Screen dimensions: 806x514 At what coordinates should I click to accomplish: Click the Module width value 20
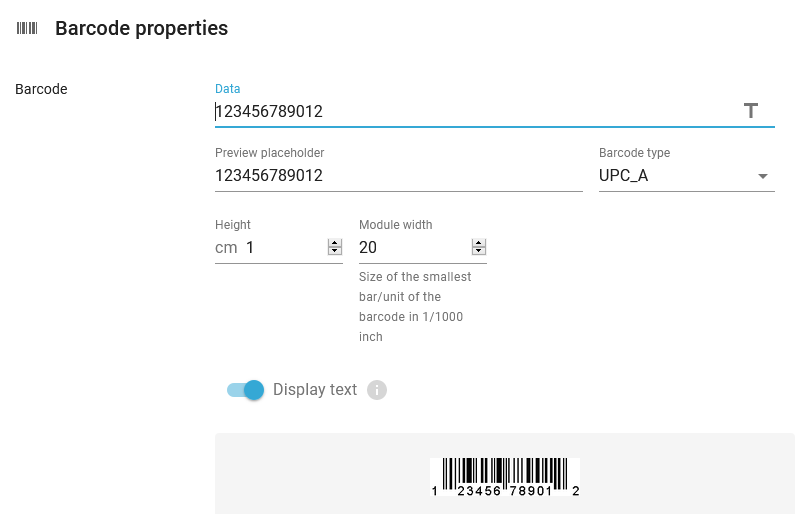point(368,248)
